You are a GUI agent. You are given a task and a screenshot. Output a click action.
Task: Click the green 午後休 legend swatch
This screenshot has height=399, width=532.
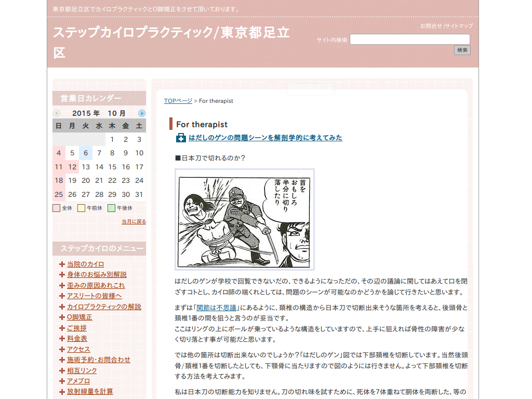tap(111, 208)
